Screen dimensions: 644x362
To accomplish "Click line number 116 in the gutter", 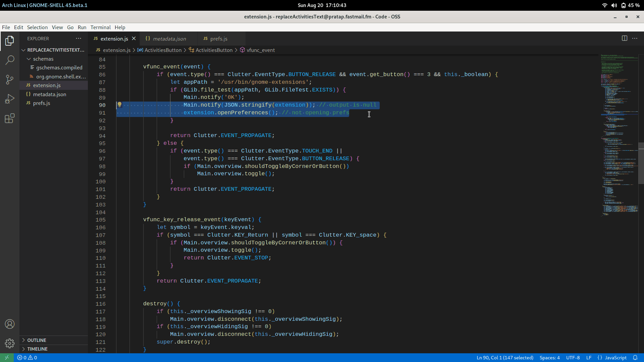I will coord(100,304).
